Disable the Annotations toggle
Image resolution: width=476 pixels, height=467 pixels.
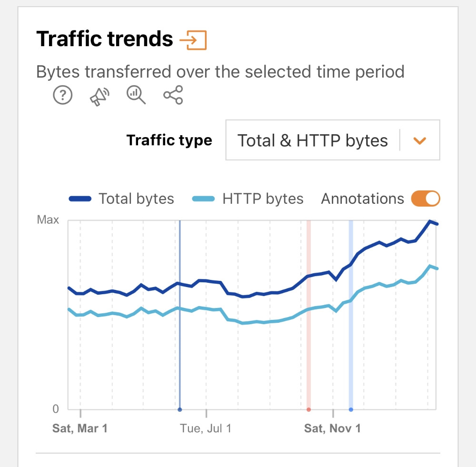click(x=425, y=198)
